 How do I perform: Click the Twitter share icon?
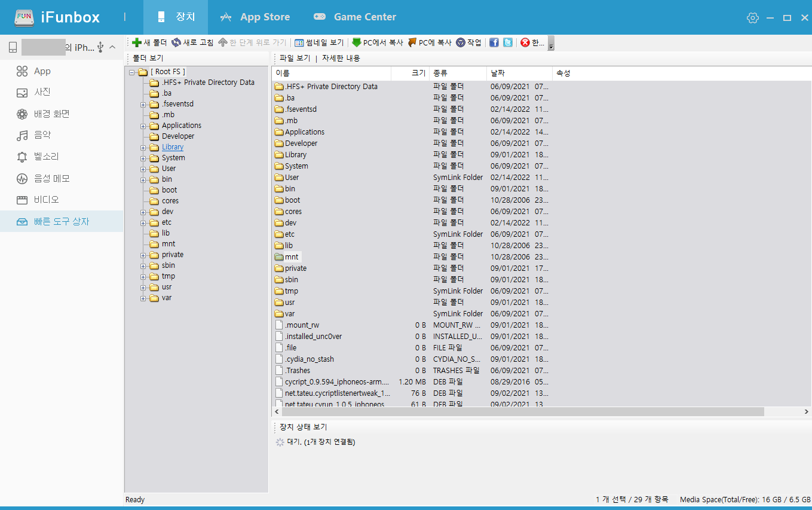pyautogui.click(x=507, y=42)
